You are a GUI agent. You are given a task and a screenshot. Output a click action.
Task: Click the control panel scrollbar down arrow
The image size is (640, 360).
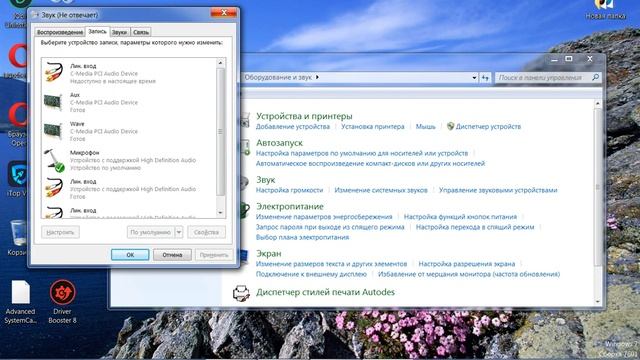(598, 301)
